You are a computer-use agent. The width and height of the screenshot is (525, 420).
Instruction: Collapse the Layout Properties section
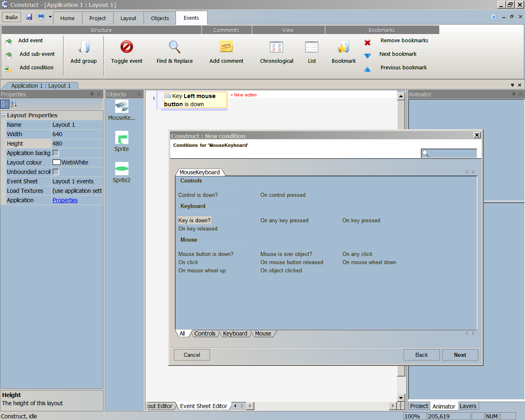click(x=3, y=116)
